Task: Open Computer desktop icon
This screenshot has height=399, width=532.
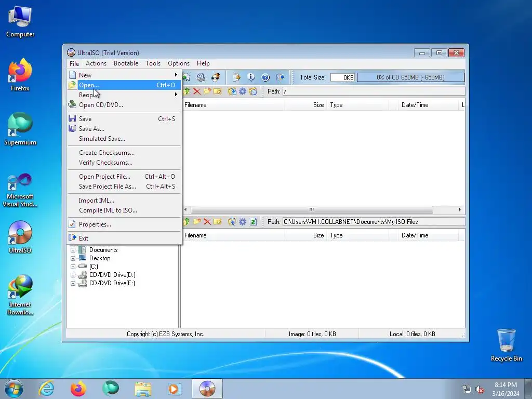Action: pos(20,21)
